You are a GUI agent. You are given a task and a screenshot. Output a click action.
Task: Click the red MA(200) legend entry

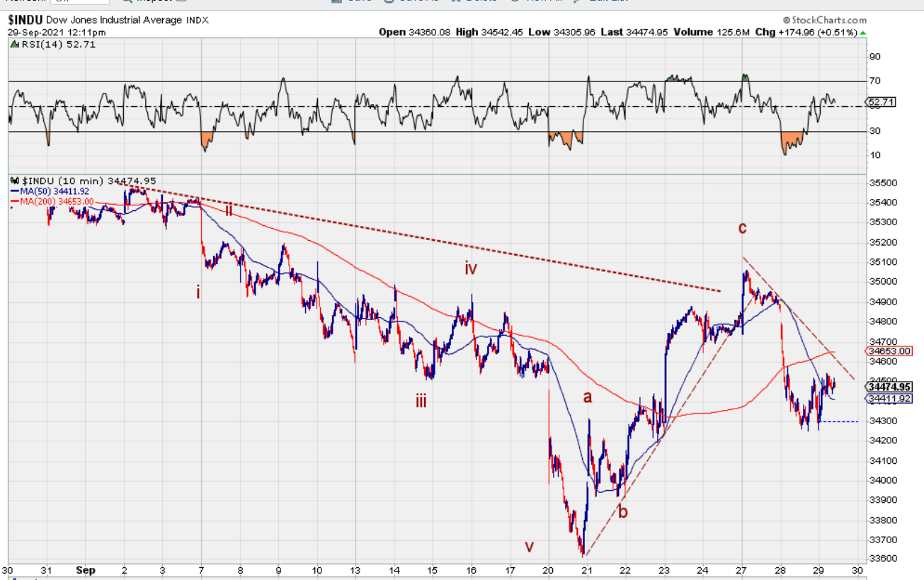(x=51, y=202)
